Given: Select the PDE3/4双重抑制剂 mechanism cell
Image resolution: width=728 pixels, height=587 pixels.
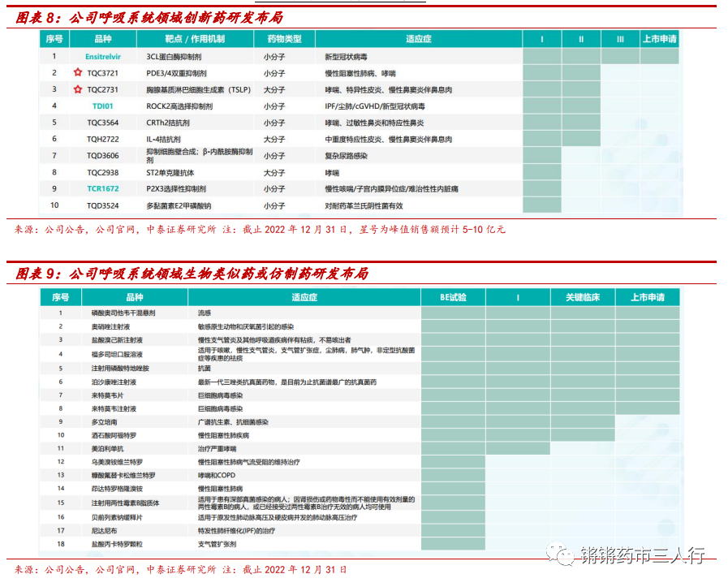Looking at the screenshot, I should 176,73.
